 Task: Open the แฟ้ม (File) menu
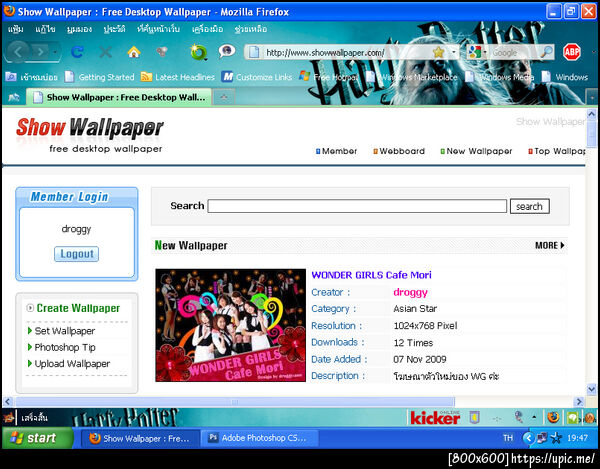click(16, 29)
